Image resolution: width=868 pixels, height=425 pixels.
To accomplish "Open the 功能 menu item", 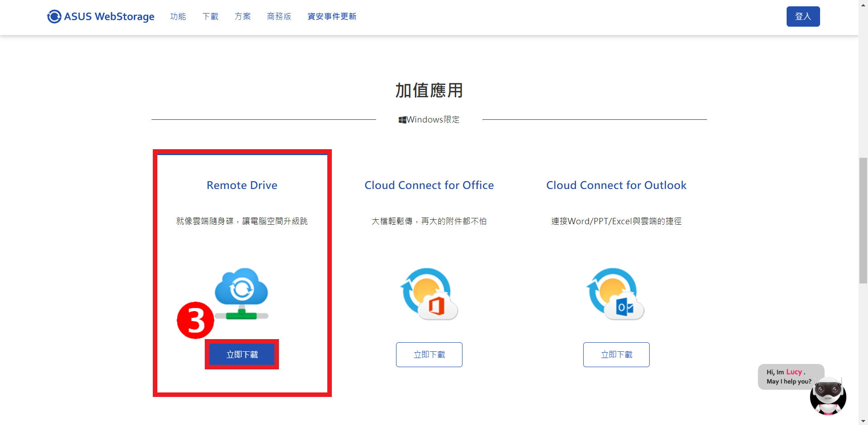I will pyautogui.click(x=178, y=17).
